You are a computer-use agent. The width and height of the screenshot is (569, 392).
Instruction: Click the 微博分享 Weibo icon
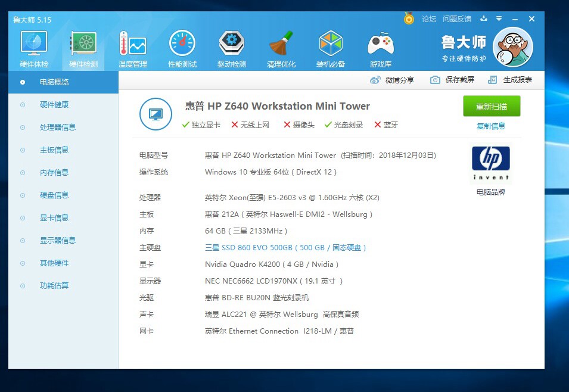[x=375, y=80]
